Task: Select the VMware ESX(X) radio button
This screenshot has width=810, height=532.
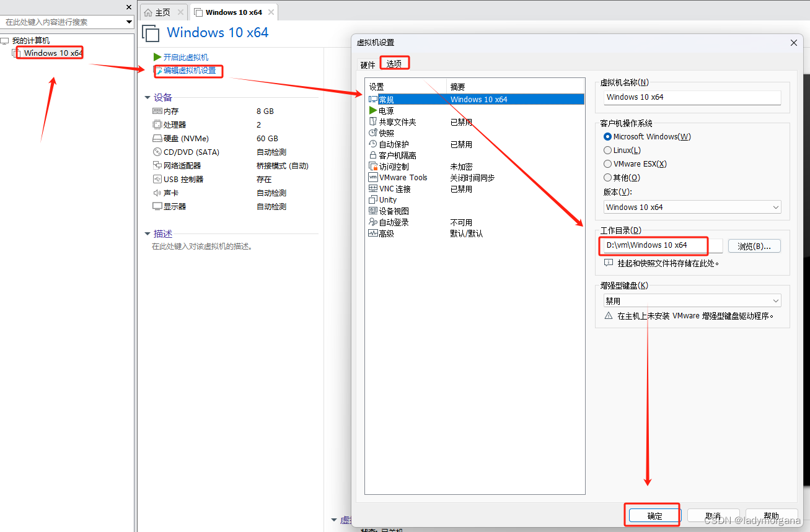Action: pyautogui.click(x=607, y=164)
